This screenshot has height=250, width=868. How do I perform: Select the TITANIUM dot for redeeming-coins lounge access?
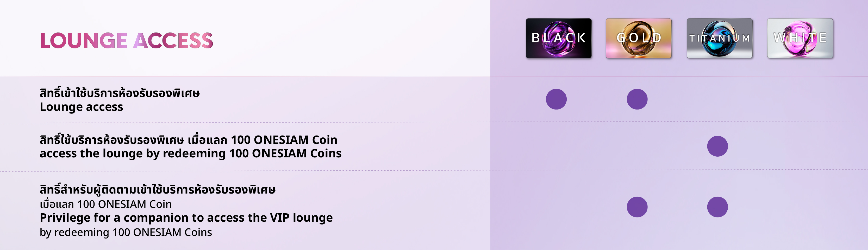(x=717, y=146)
